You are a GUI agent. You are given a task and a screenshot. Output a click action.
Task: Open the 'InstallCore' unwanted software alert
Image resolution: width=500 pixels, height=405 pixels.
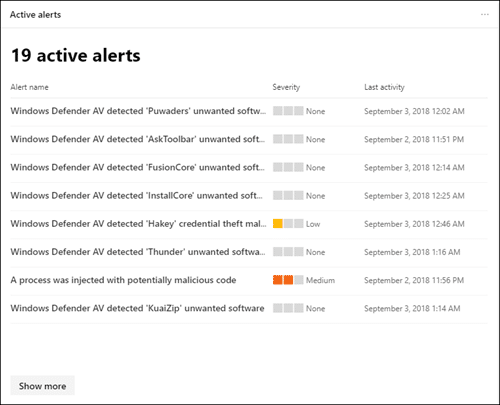click(x=137, y=195)
